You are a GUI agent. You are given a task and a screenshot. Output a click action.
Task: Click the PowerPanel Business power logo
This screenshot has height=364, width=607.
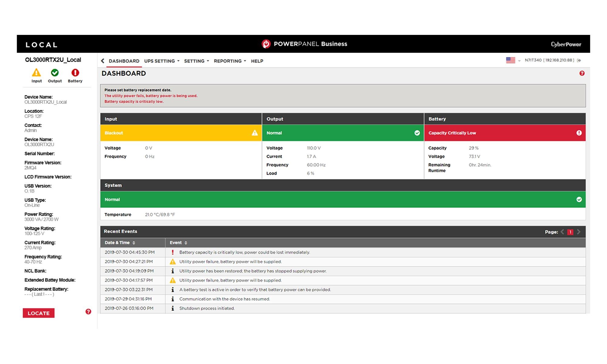click(x=266, y=44)
